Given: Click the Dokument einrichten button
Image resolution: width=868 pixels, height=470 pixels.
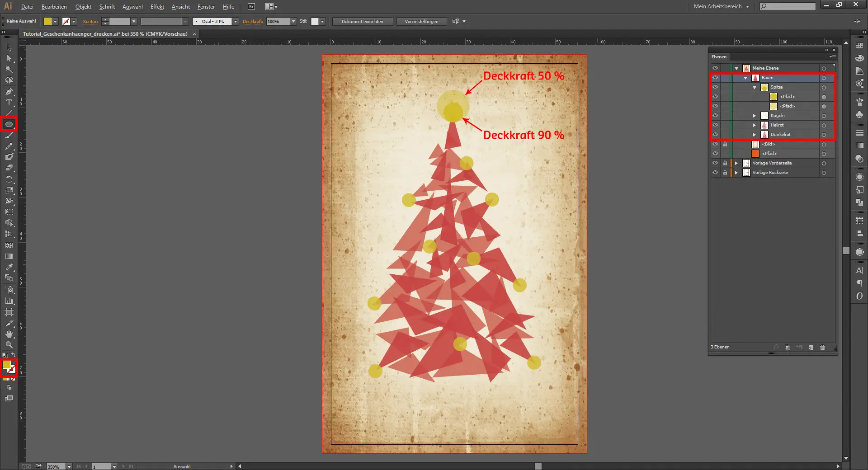Looking at the screenshot, I should (x=362, y=22).
